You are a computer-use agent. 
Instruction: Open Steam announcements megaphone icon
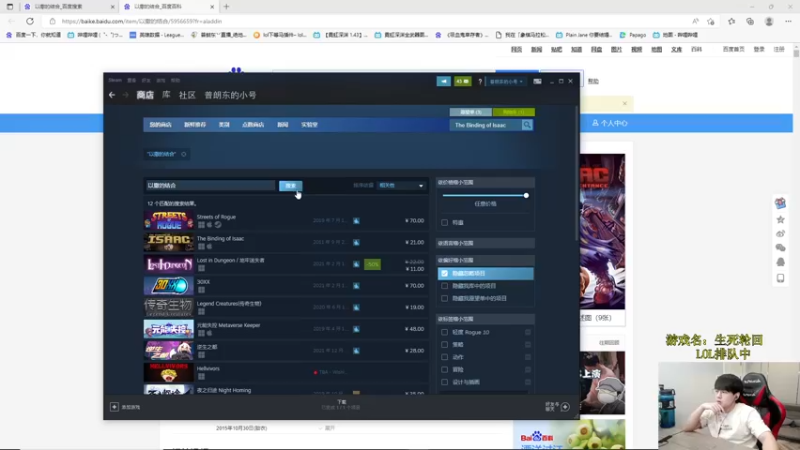pos(443,81)
